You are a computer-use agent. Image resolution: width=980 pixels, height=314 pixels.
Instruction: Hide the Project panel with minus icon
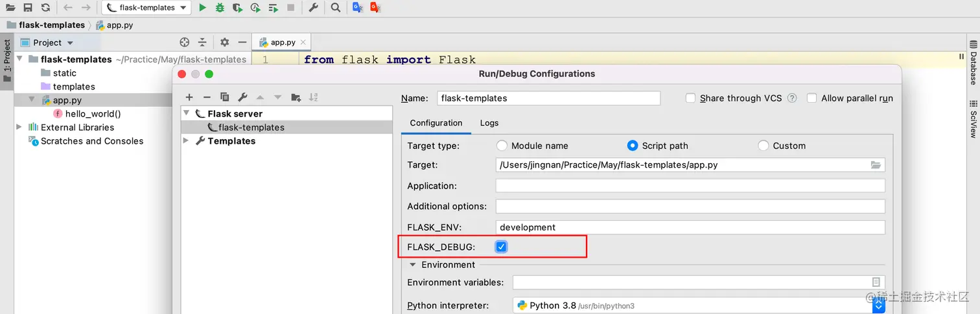point(242,42)
